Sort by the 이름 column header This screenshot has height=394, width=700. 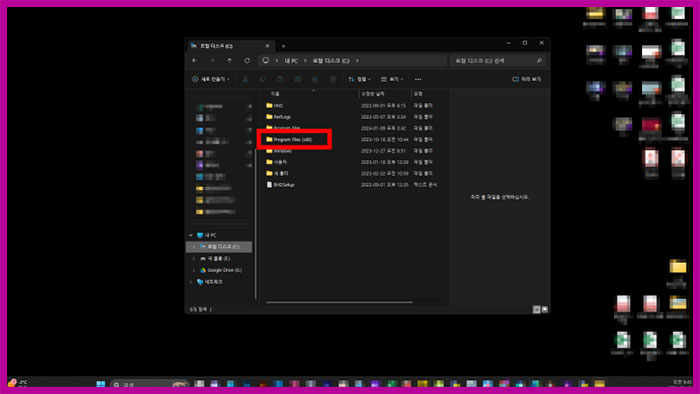point(275,94)
